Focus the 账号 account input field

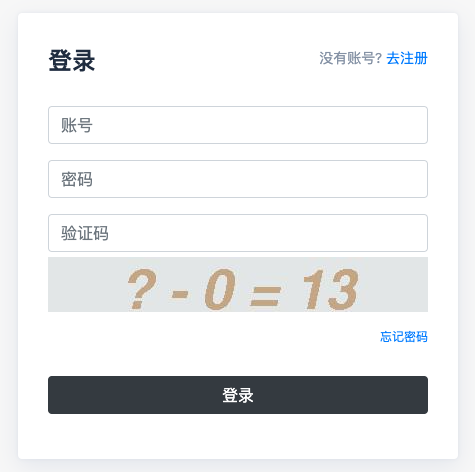238,125
